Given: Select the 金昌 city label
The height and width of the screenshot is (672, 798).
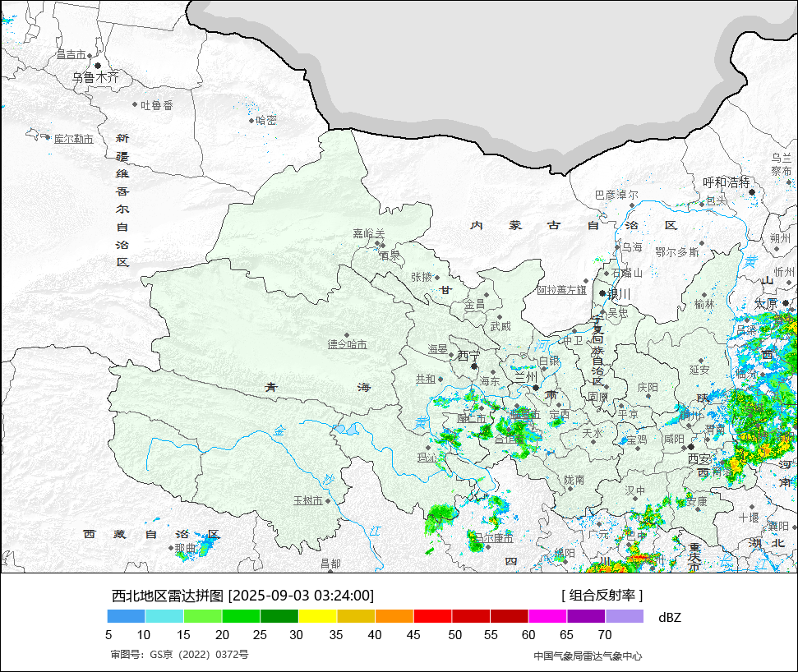Looking at the screenshot, I should [474, 305].
